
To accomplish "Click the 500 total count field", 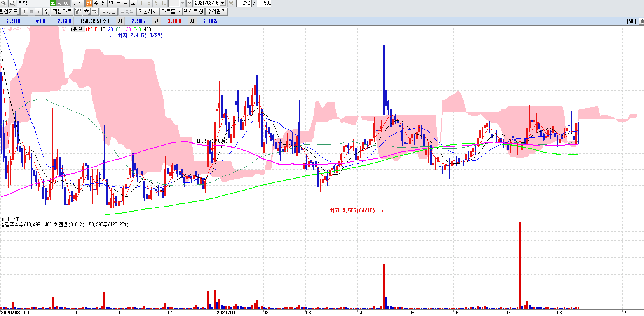I will pyautogui.click(x=264, y=3).
